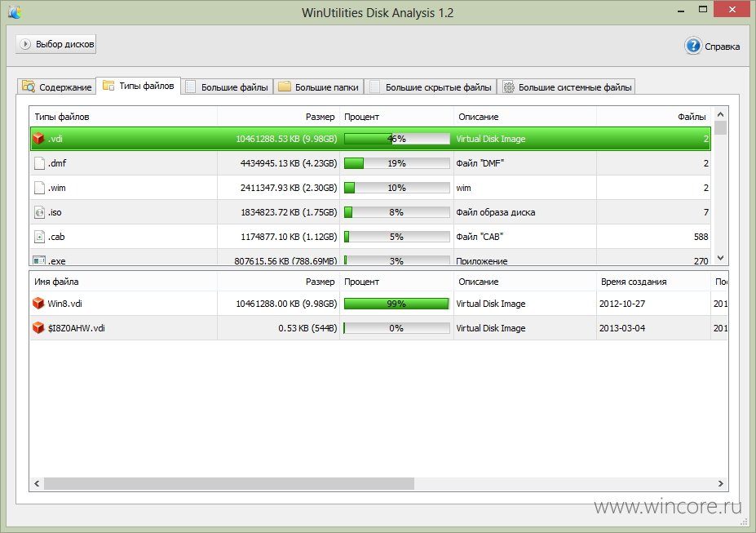Click the horizontal scrollbar right arrow

click(x=720, y=483)
